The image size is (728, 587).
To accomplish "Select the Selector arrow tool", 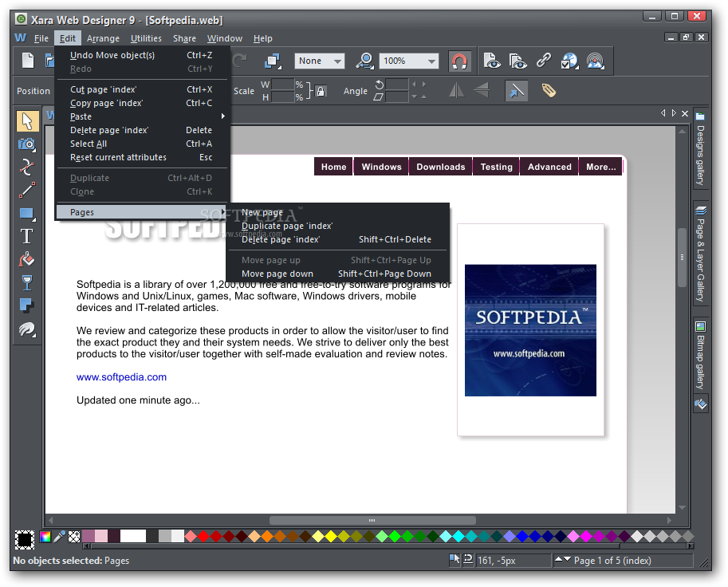I will coord(27,121).
